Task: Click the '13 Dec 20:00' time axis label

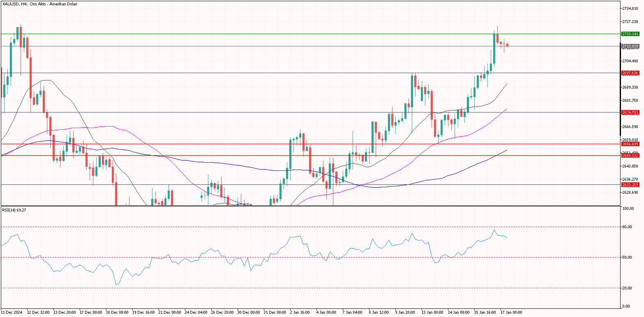Action: [x=64, y=312]
